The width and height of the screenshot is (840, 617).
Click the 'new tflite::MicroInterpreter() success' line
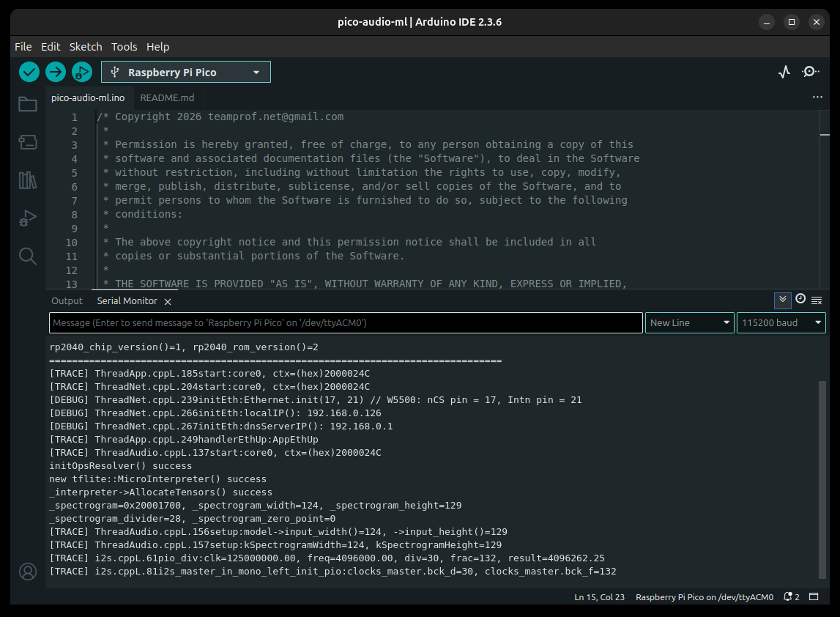coord(158,479)
